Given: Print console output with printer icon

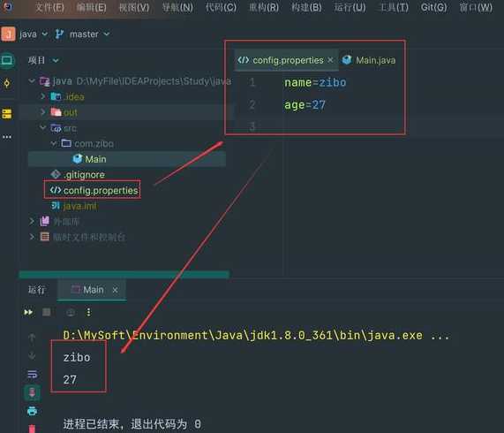Looking at the screenshot, I should (x=32, y=411).
